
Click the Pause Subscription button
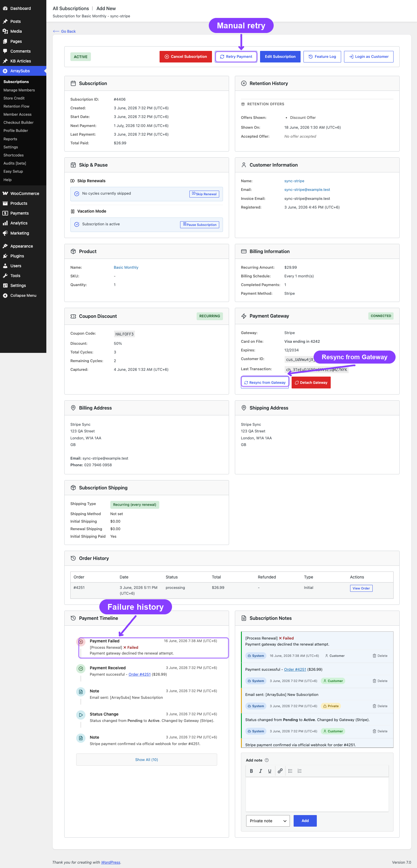(200, 224)
